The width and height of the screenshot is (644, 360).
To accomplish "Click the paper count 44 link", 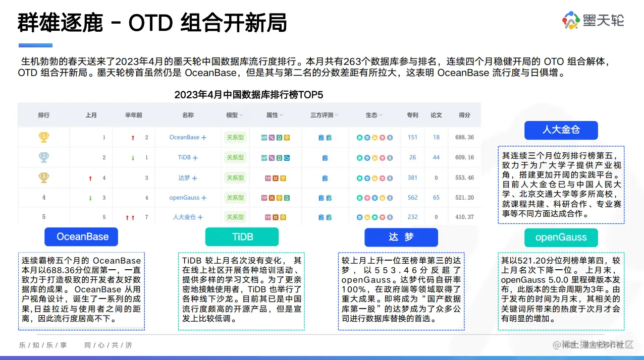I will [436, 157].
